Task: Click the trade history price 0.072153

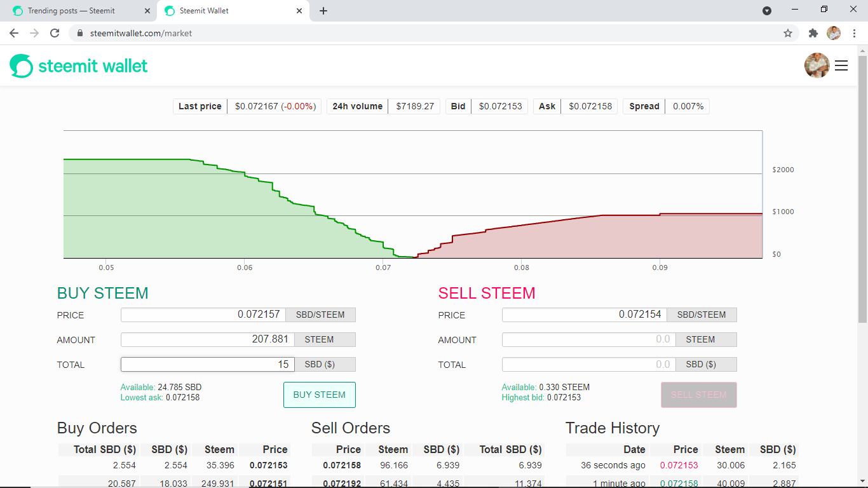Action: tap(679, 466)
